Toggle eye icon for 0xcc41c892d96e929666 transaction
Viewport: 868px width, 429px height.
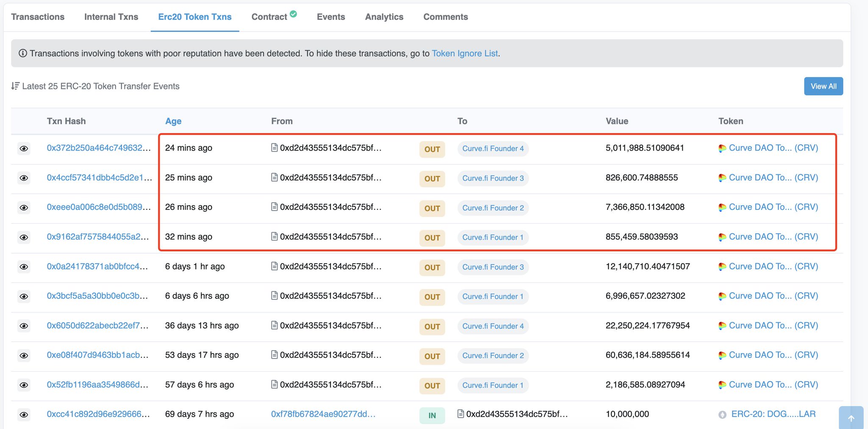(24, 415)
